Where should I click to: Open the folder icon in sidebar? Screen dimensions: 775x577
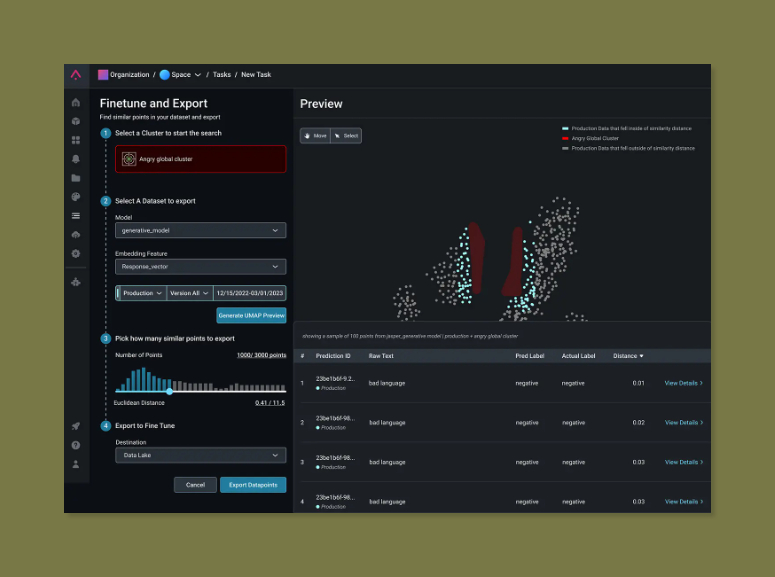click(x=76, y=178)
